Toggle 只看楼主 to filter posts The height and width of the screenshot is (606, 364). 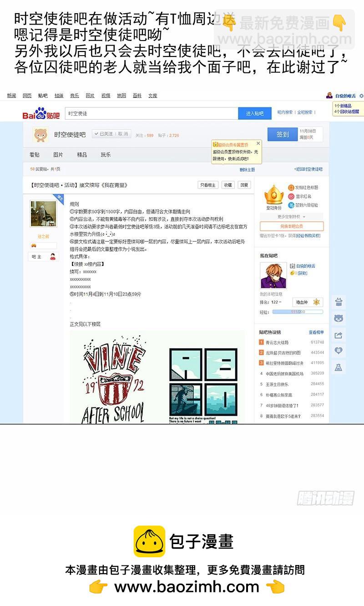pos(208,185)
